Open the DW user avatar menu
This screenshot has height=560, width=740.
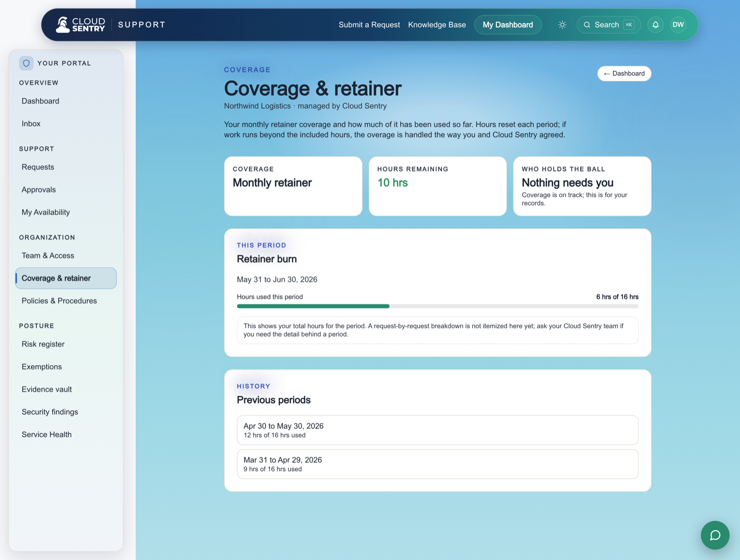click(678, 25)
